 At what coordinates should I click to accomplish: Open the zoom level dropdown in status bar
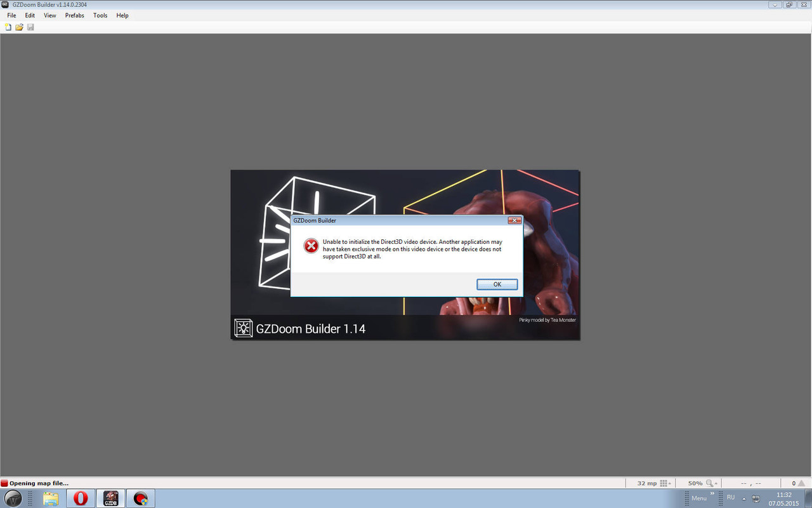[x=712, y=483]
